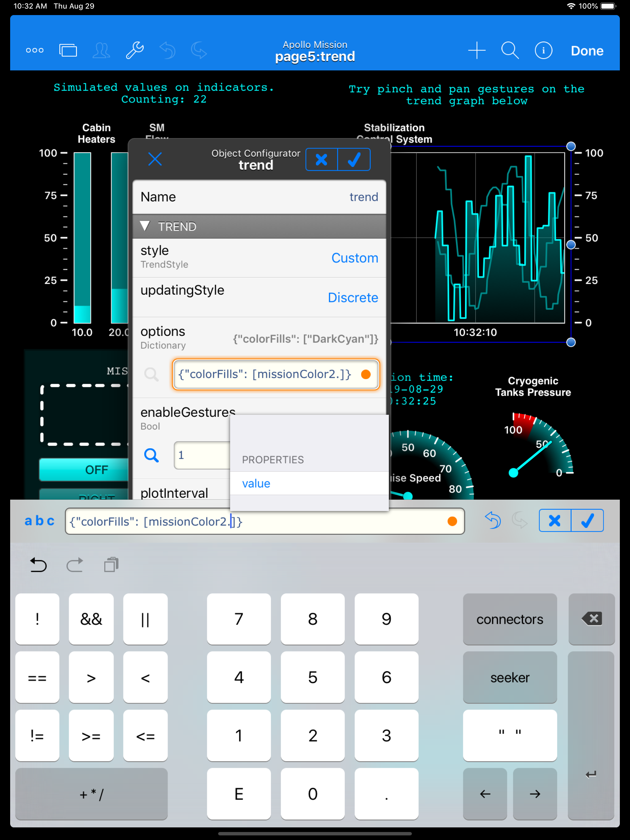Tap the Name field value trend
Screen dimensions: 630x840
coord(364,197)
